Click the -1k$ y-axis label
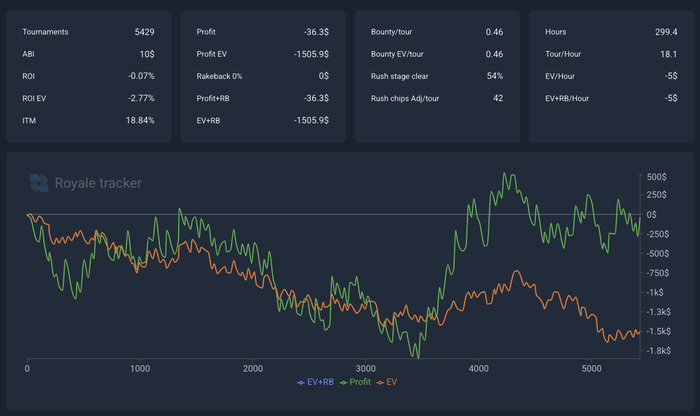Screen dimensions: 700x416 pyautogui.click(x=655, y=292)
